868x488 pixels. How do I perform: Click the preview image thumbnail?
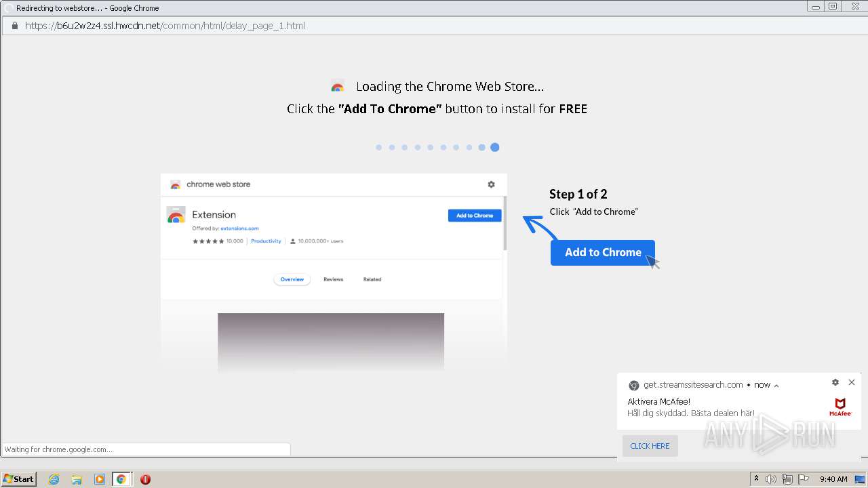pos(331,342)
